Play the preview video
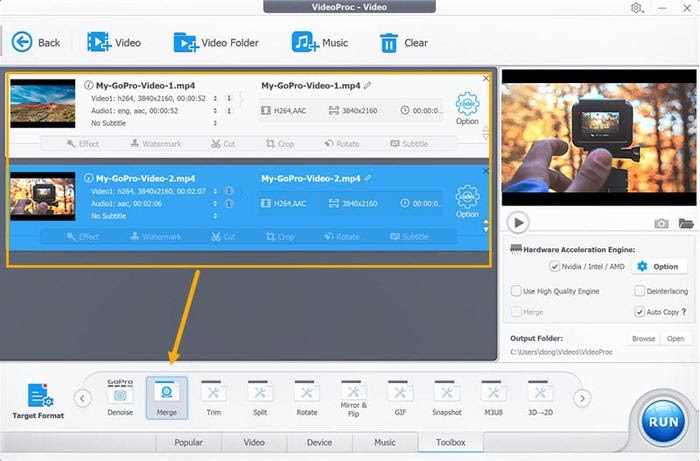The width and height of the screenshot is (700, 461). click(x=518, y=222)
